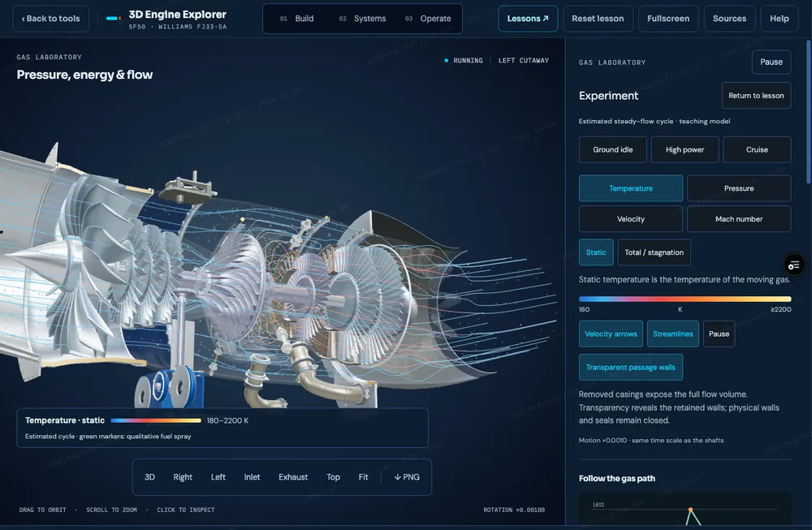Switch to the Right view
The height and width of the screenshot is (530, 812).
pyautogui.click(x=183, y=477)
